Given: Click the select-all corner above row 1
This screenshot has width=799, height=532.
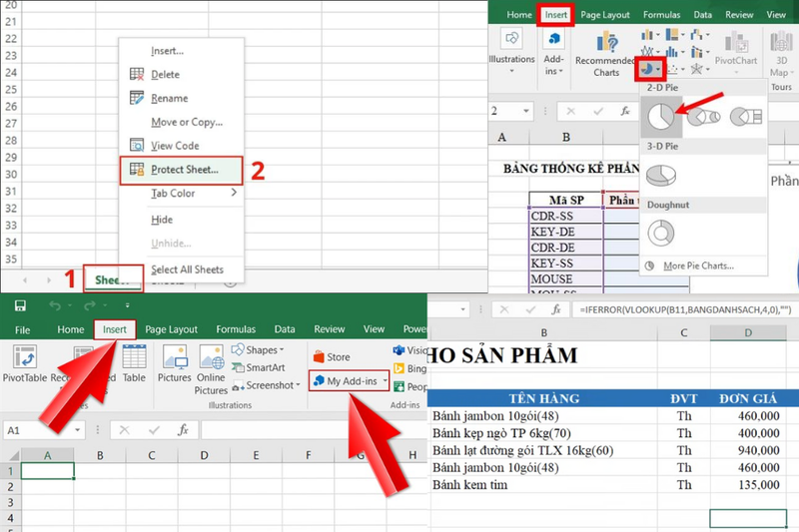Looking at the screenshot, I should click(11, 455).
